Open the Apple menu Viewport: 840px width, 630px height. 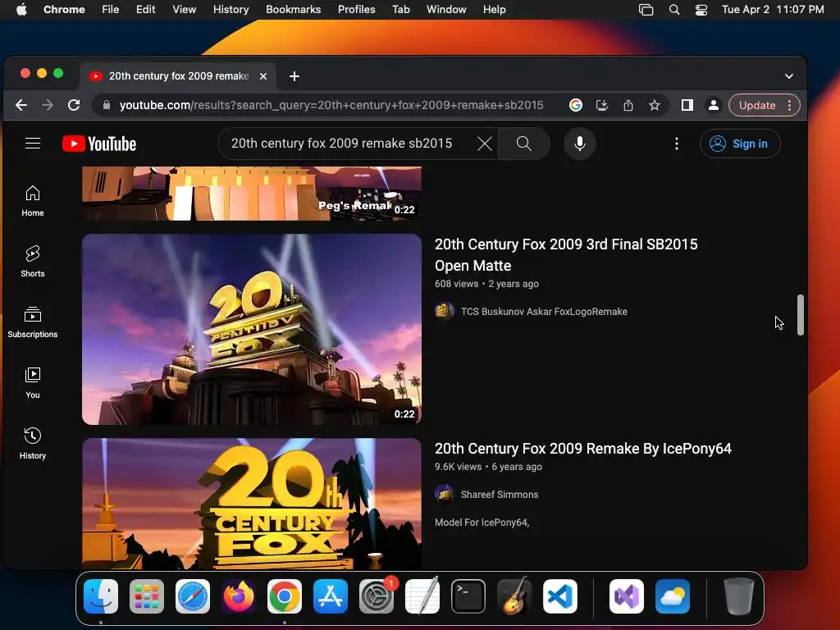tap(21, 10)
